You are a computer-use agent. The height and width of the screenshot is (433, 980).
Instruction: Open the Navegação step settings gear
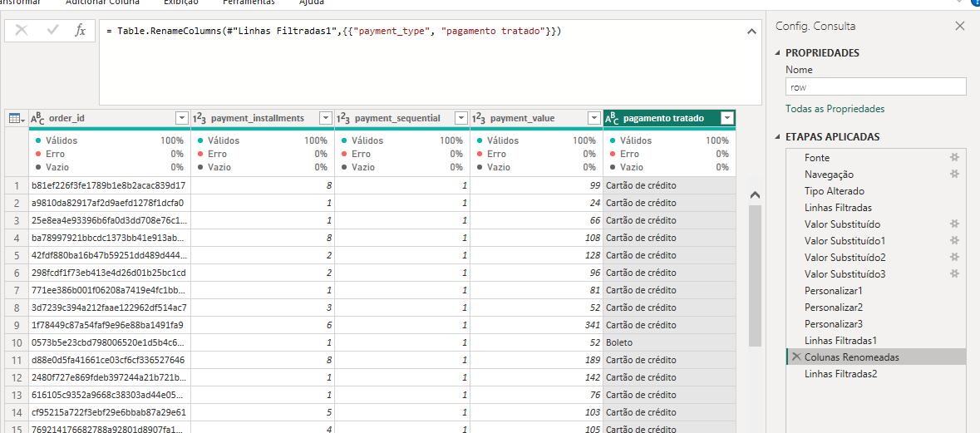955,174
